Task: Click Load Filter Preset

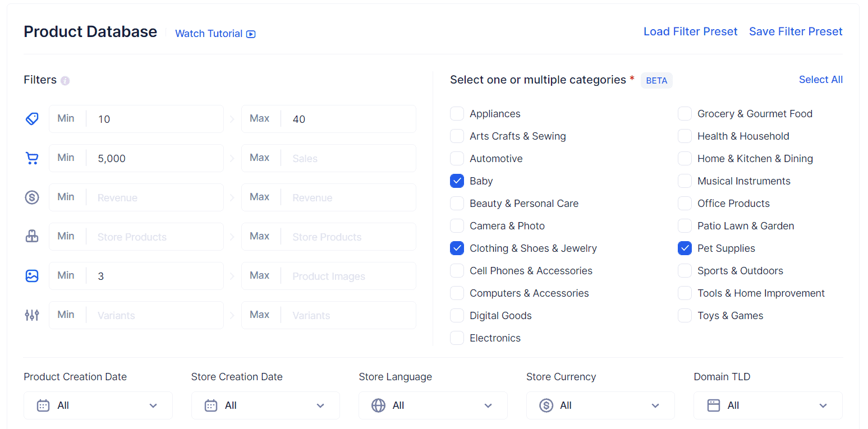Action: click(690, 31)
